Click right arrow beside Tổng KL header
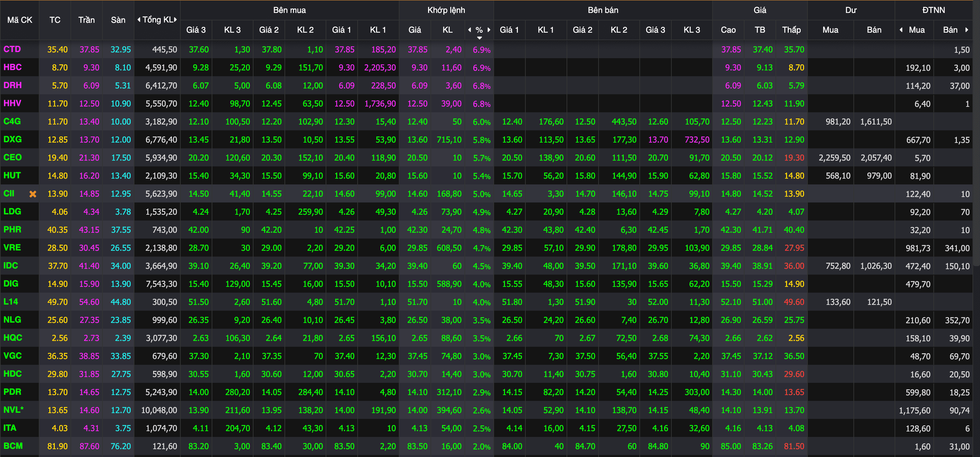This screenshot has width=980, height=457. coord(175,20)
